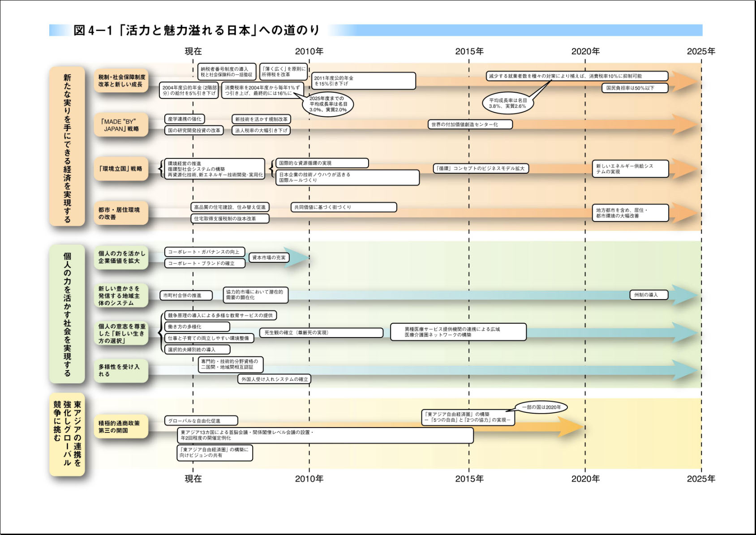Click the box 'グローバルな自由化促進'
This screenshot has width=756, height=535.
point(201,421)
